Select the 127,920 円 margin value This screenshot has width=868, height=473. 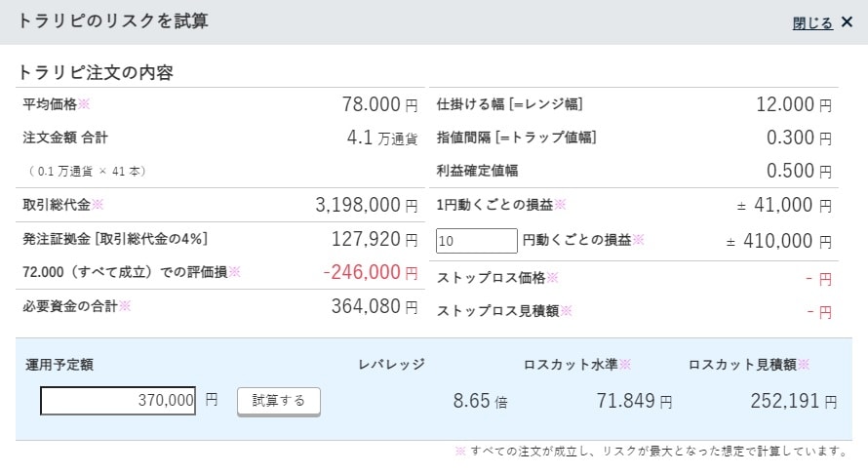pos(375,239)
